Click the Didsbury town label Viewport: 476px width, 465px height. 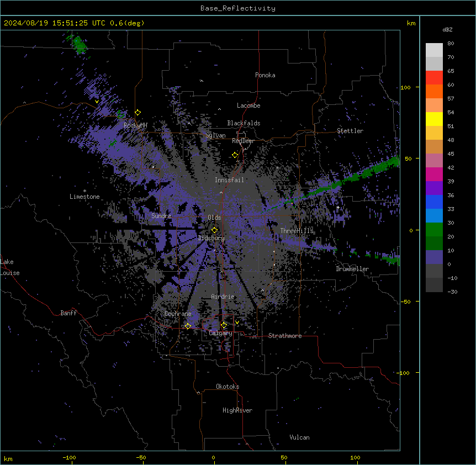tap(211, 238)
